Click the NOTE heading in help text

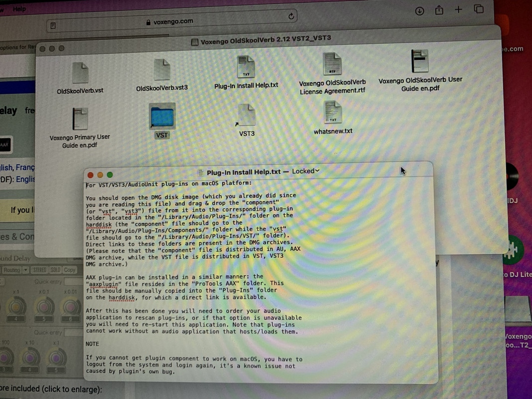pos(92,344)
